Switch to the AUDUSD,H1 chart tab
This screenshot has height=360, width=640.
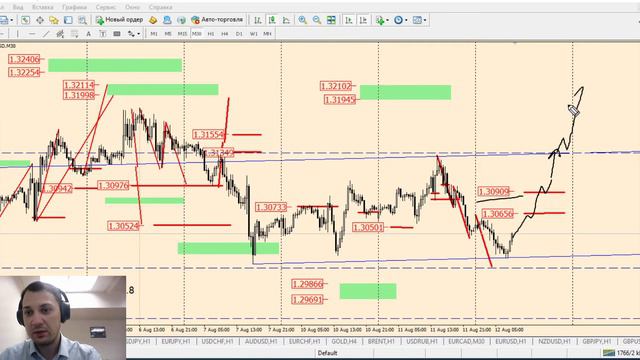[x=261, y=341]
